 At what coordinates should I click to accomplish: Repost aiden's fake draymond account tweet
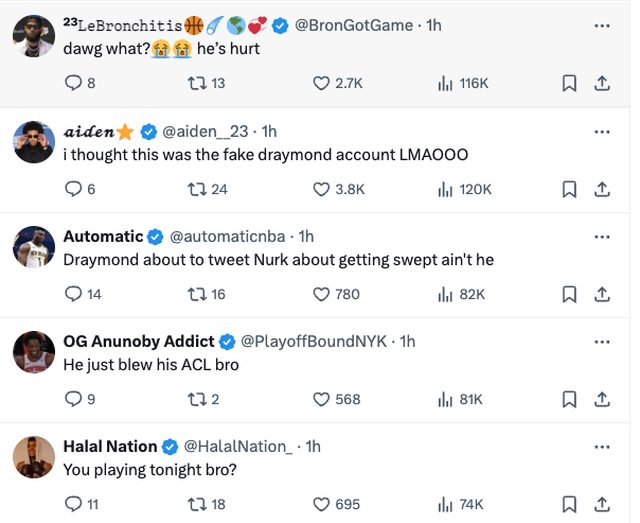[196, 189]
